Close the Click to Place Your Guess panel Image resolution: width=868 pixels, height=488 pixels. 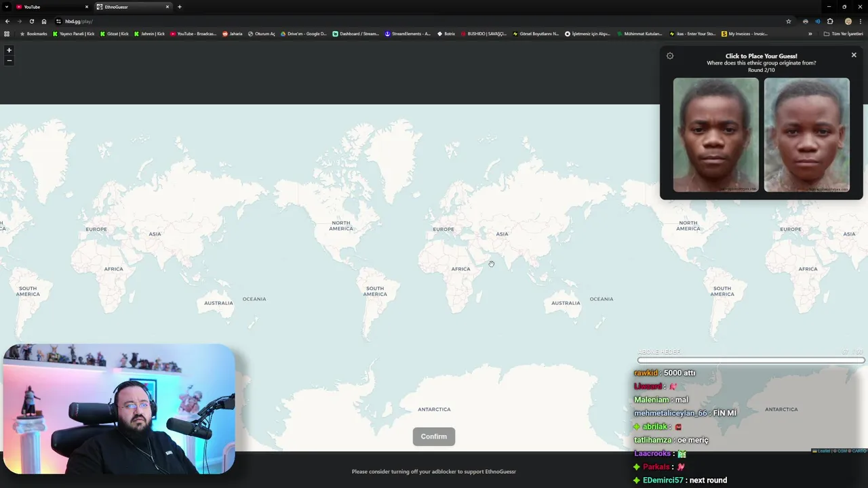854,55
